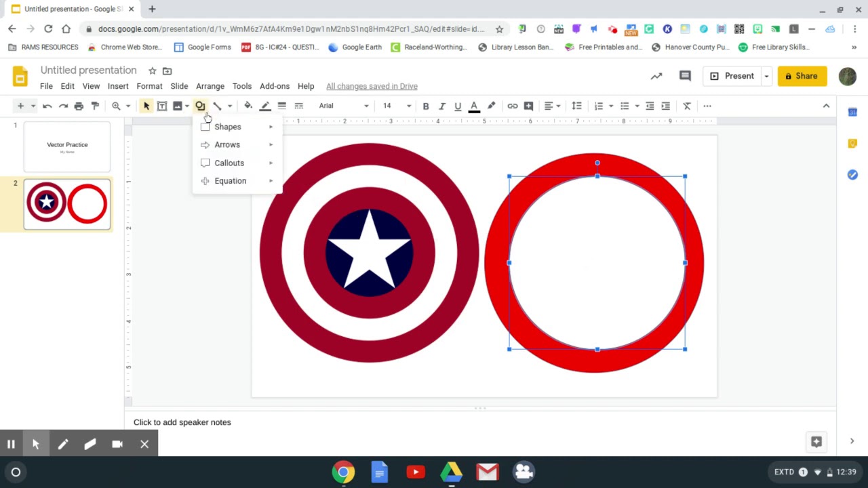Expand the Shapes submenu

point(237,127)
